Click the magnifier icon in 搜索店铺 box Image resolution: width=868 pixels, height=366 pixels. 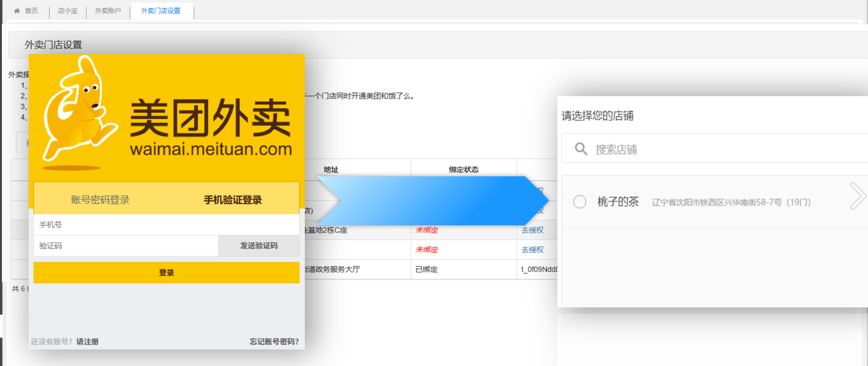pos(580,149)
